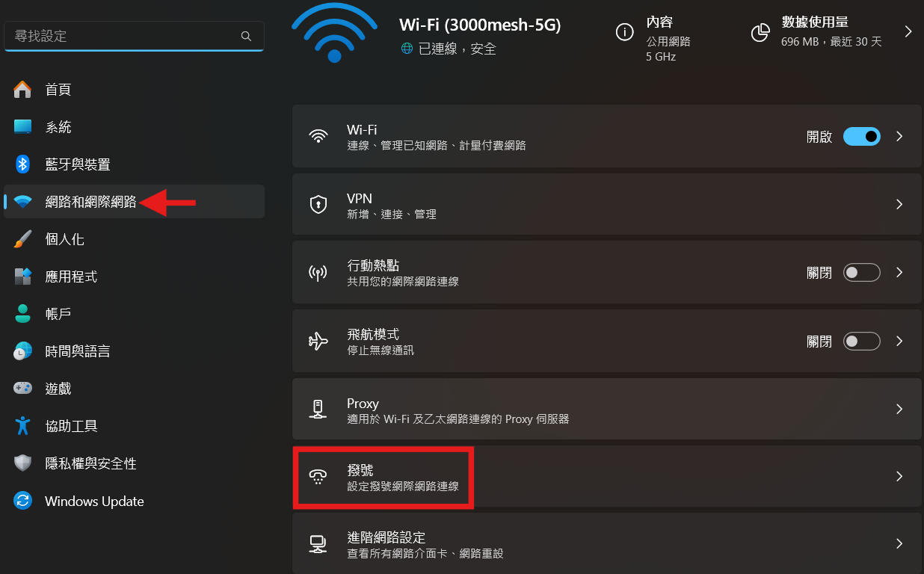The width and height of the screenshot is (924, 574).
Task: Turn off the Wi-Fi toggle switch
Action: pos(862,137)
